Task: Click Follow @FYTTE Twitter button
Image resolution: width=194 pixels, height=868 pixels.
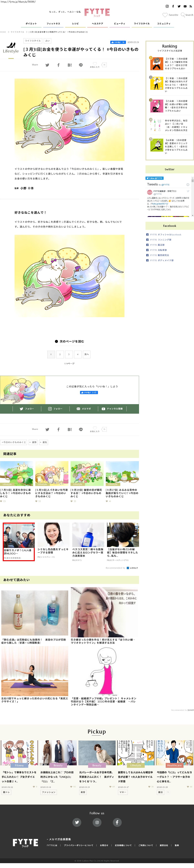Action: 154,178
